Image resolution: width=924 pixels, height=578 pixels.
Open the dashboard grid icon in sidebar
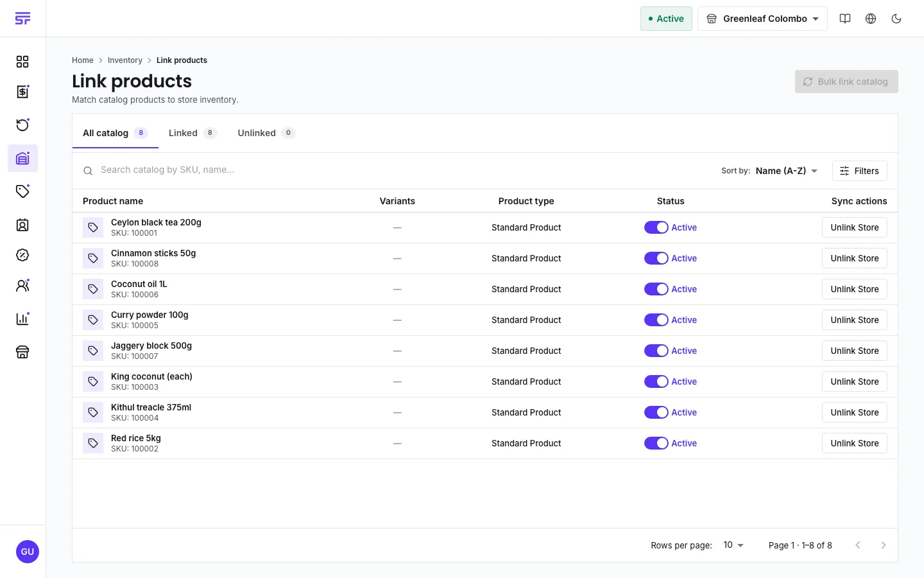pos(22,62)
